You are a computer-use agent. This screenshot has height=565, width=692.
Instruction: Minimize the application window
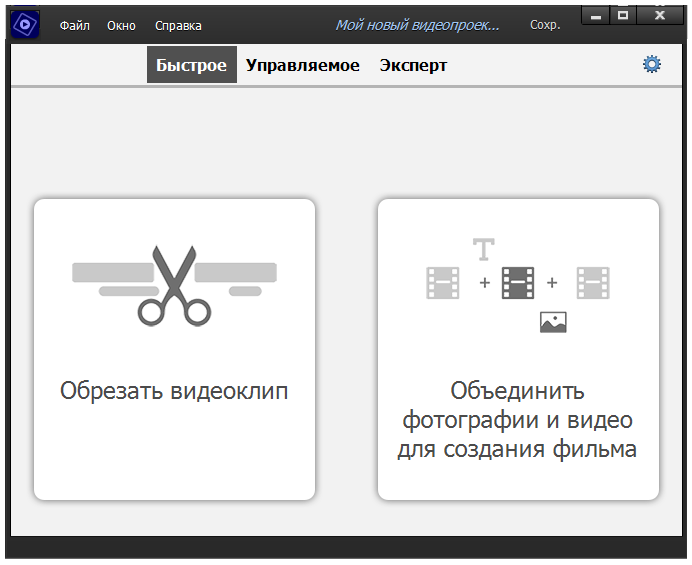pos(596,16)
